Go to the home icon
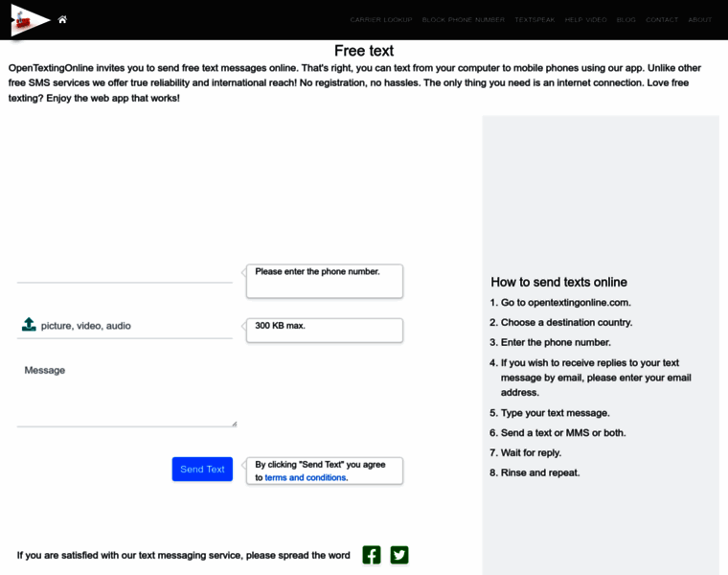Screen dimensions: 728x575 pyautogui.click(x=62, y=19)
